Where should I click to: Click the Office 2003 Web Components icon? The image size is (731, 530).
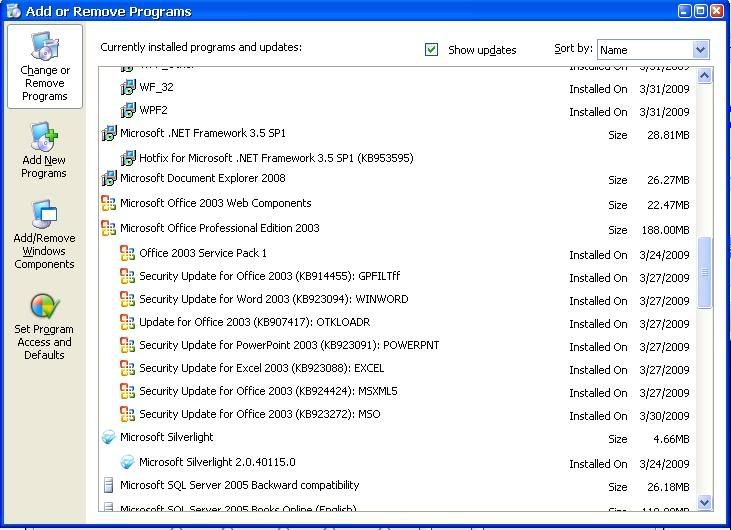tap(109, 203)
